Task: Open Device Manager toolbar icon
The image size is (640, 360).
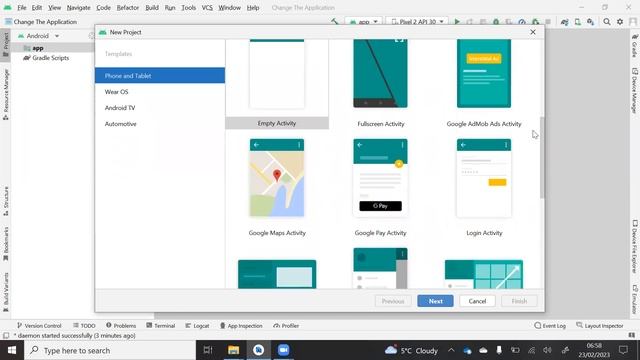Action: point(578,22)
